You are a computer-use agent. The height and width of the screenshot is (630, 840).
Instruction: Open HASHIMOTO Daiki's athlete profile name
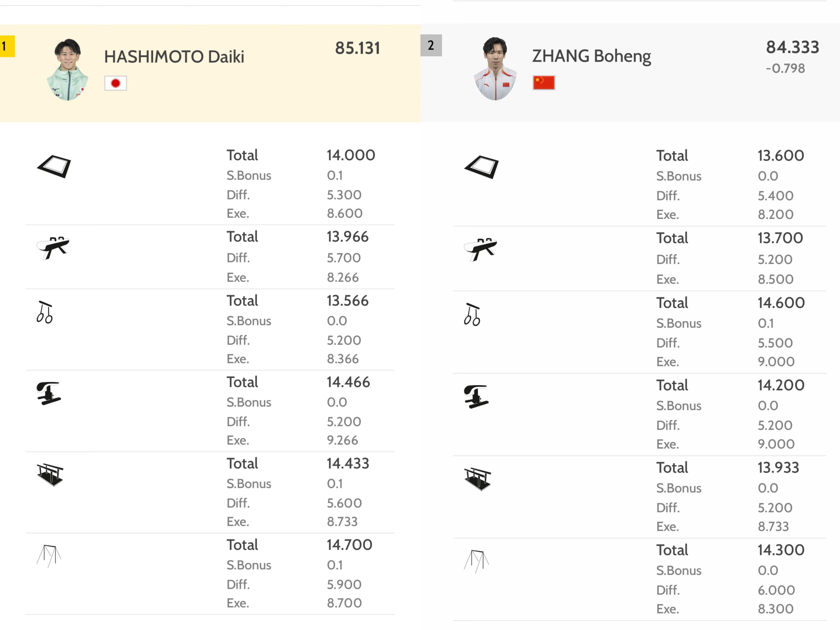174,57
